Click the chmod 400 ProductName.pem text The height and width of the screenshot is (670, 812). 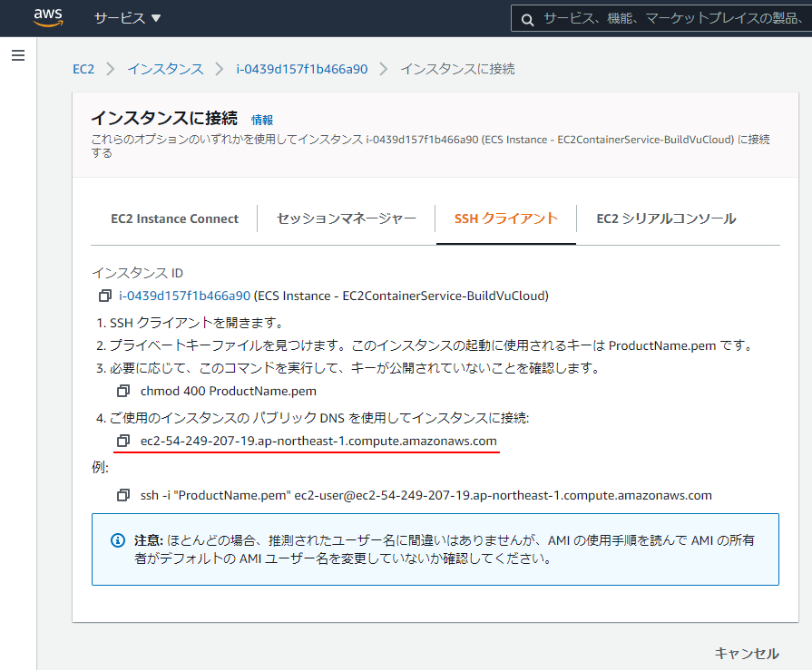[x=229, y=391]
